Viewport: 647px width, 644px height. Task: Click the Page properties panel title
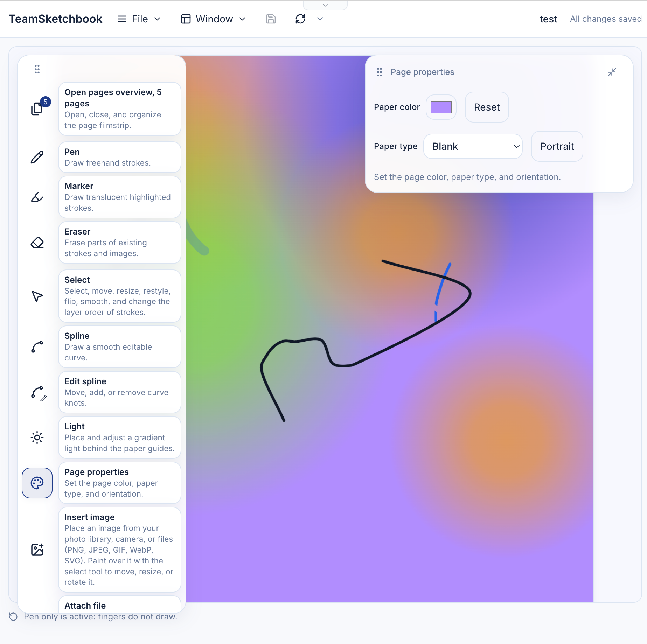(x=422, y=72)
